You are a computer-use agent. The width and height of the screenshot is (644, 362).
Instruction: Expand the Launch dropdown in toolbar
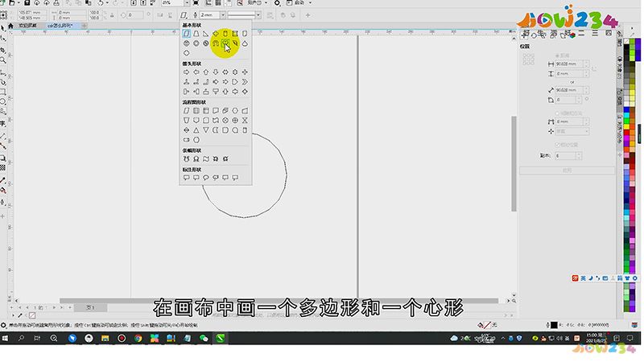click(x=310, y=3)
